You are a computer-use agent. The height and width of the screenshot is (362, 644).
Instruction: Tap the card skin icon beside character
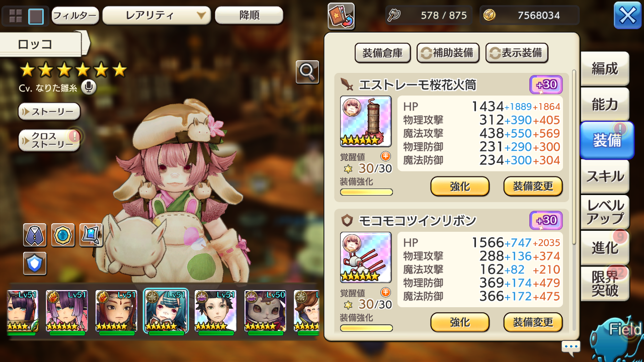pyautogui.click(x=91, y=235)
